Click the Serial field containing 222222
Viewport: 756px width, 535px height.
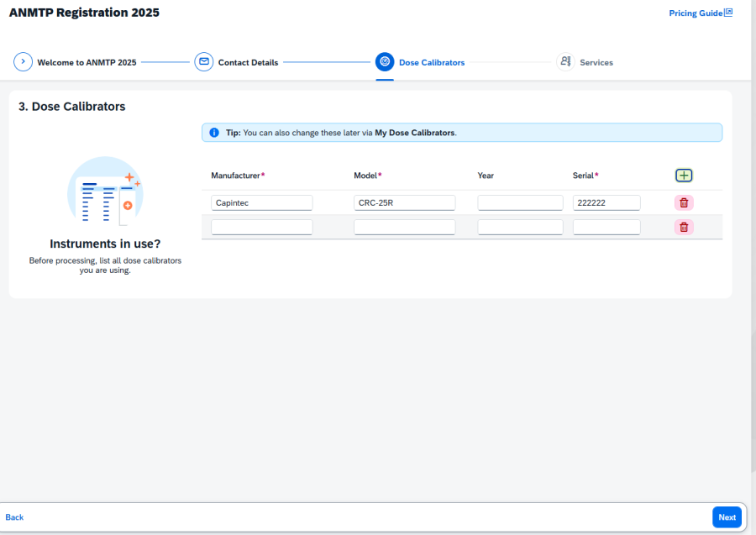[x=606, y=202]
